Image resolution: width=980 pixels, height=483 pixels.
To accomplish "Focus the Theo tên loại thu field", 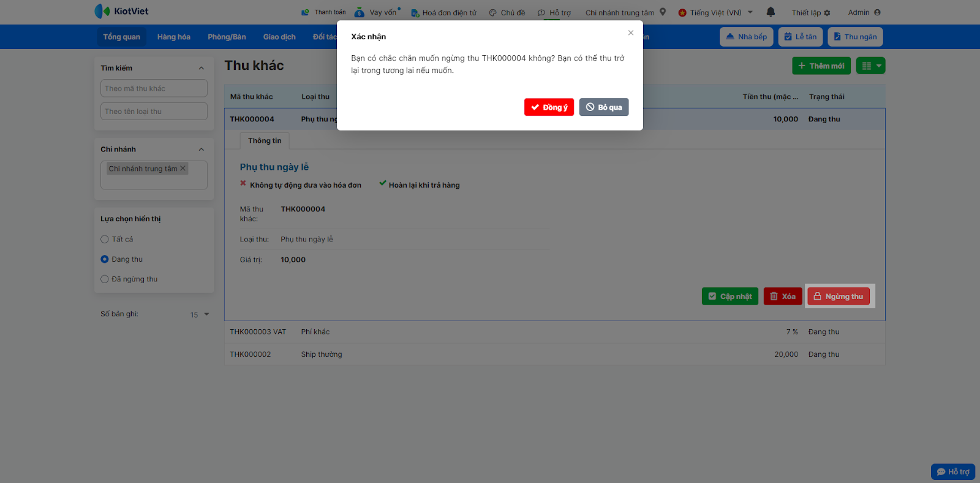I will (x=154, y=112).
